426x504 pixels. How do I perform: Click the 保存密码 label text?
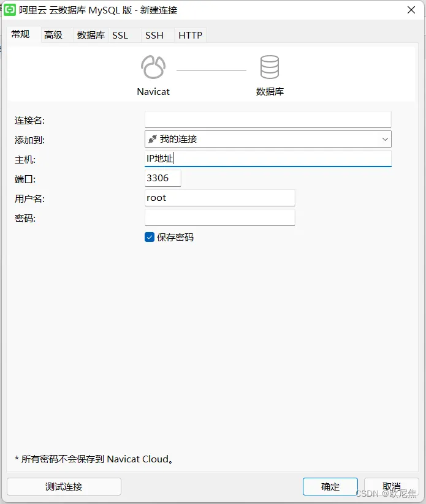point(175,238)
